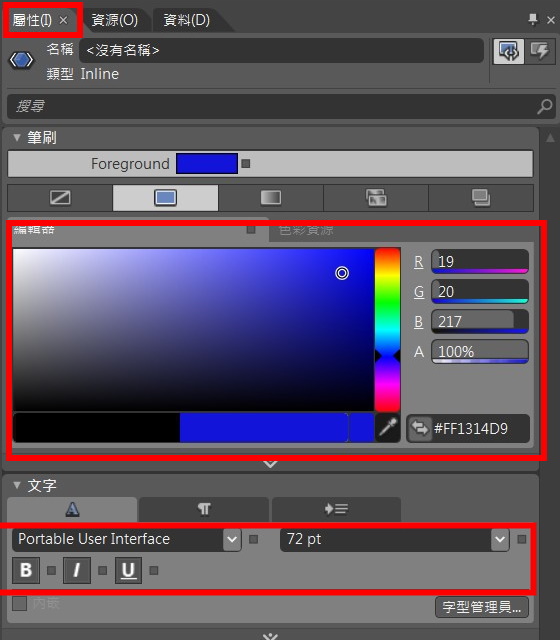Toggle the 內嵌 checkbox
Screen dimensions: 560x640
pos(19,603)
